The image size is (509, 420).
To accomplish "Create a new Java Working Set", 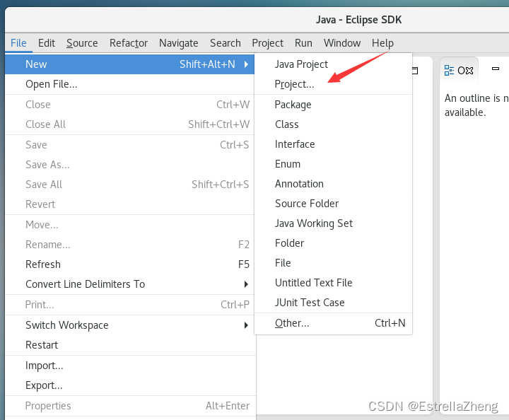I will (x=334, y=223).
